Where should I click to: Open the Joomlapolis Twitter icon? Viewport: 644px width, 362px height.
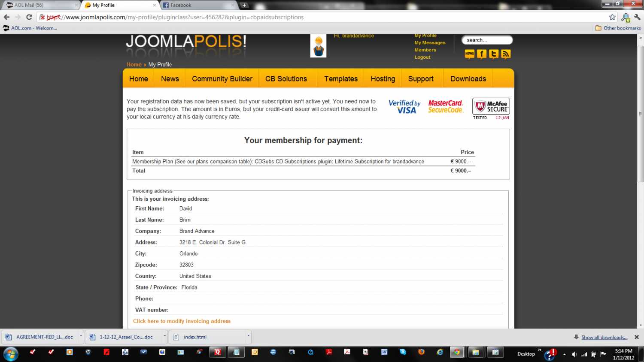click(494, 54)
